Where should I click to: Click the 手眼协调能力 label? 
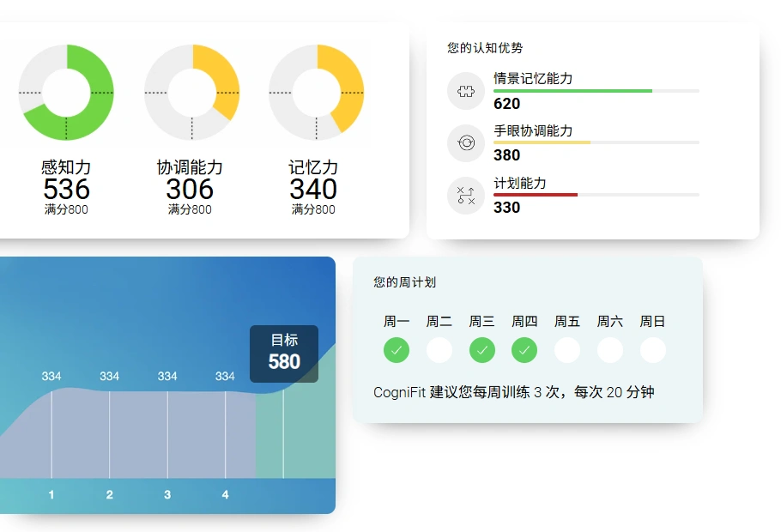click(x=533, y=130)
